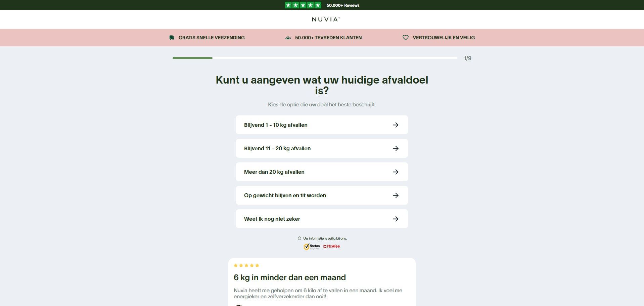Click the heart icon beside Vertrouwelijk
The height and width of the screenshot is (306, 644).
pos(406,38)
